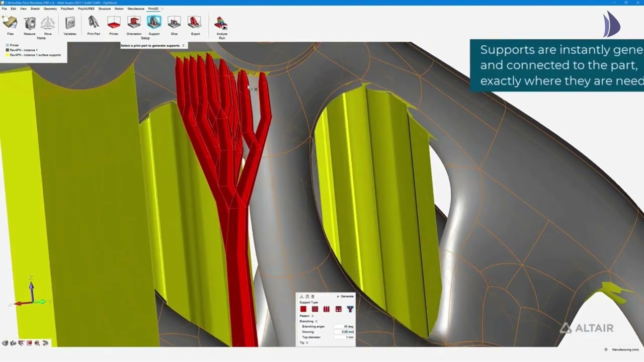Switch to the Structure ribbon tab

105,9
